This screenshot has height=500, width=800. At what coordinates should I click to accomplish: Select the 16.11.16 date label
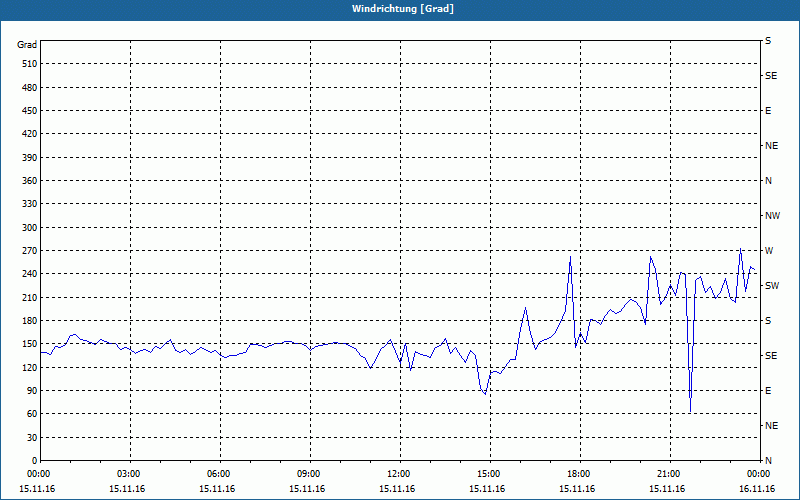757,489
